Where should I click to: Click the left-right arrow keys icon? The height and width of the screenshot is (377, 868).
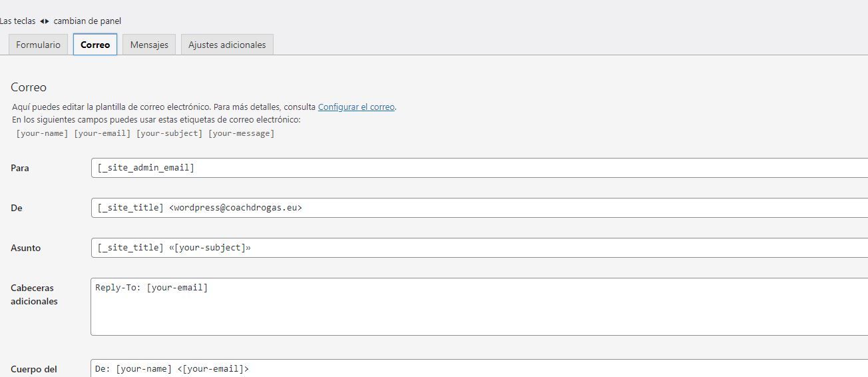(x=45, y=21)
